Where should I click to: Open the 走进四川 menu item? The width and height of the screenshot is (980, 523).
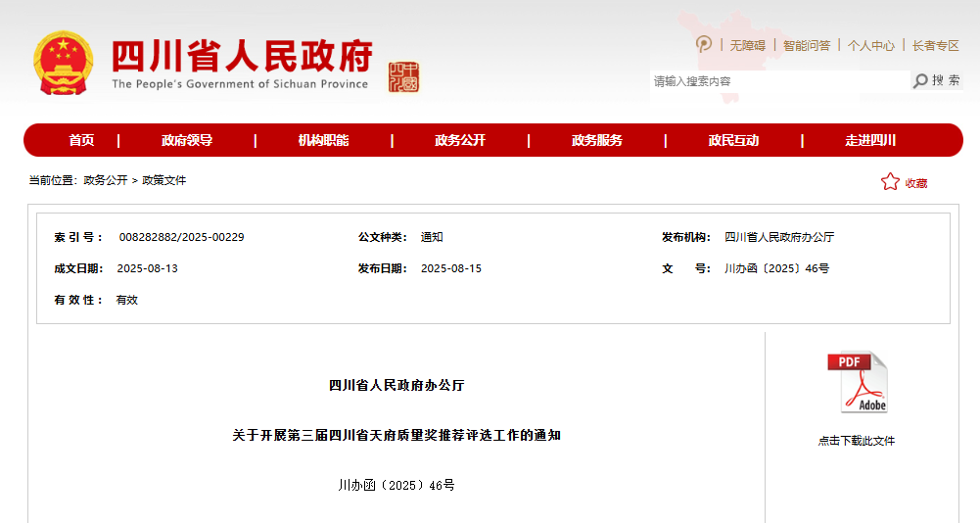click(x=870, y=140)
